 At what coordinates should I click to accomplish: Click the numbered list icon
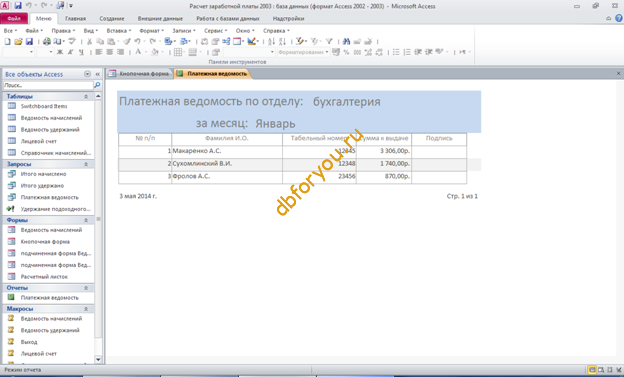[407, 52]
